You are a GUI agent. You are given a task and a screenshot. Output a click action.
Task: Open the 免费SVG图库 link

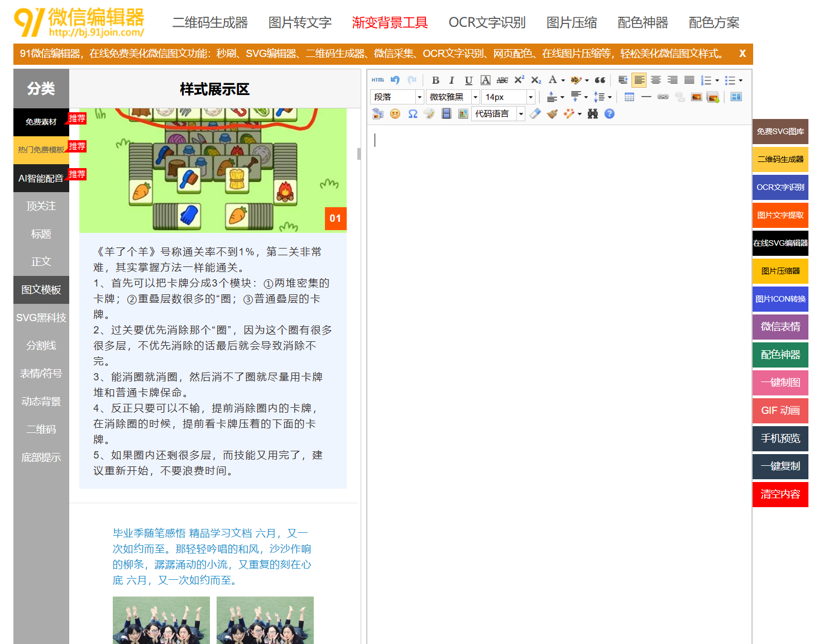point(781,131)
